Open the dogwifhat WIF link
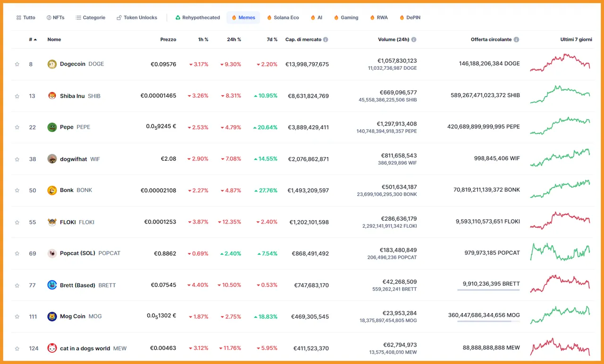 click(x=80, y=159)
